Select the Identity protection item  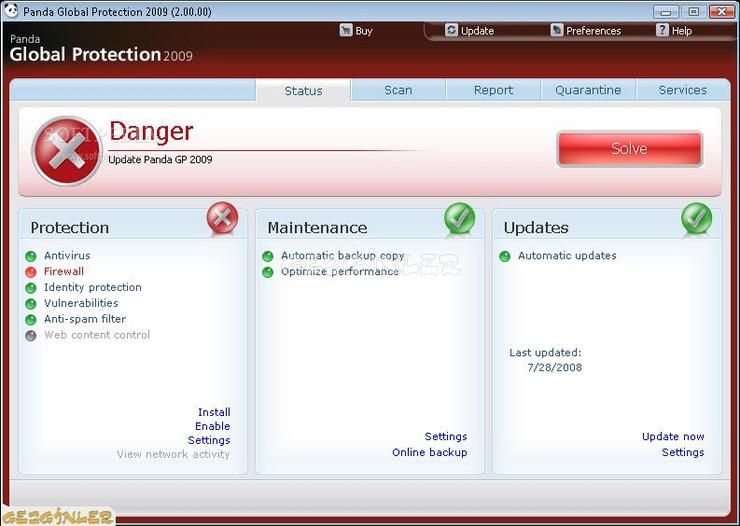(x=92, y=288)
